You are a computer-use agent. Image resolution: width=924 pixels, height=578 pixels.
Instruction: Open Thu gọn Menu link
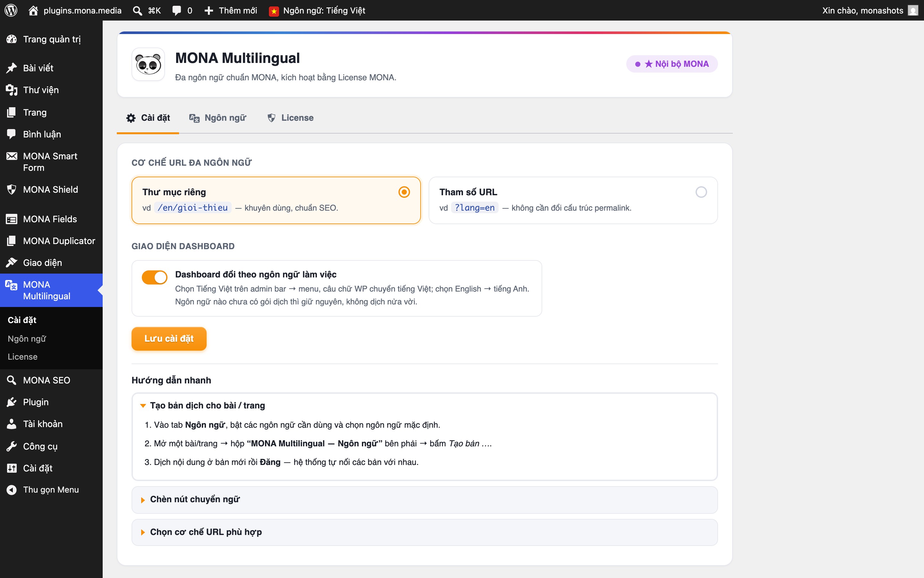click(x=51, y=490)
